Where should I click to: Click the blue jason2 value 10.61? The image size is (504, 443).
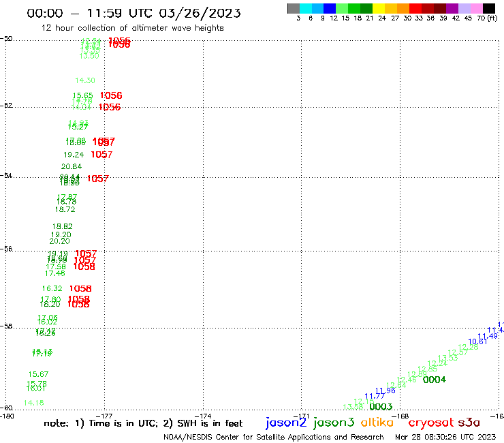pyautogui.click(x=477, y=341)
